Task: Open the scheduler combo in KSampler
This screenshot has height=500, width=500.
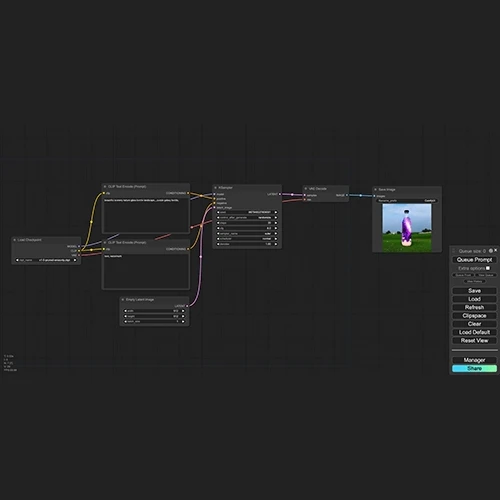Action: point(247,239)
